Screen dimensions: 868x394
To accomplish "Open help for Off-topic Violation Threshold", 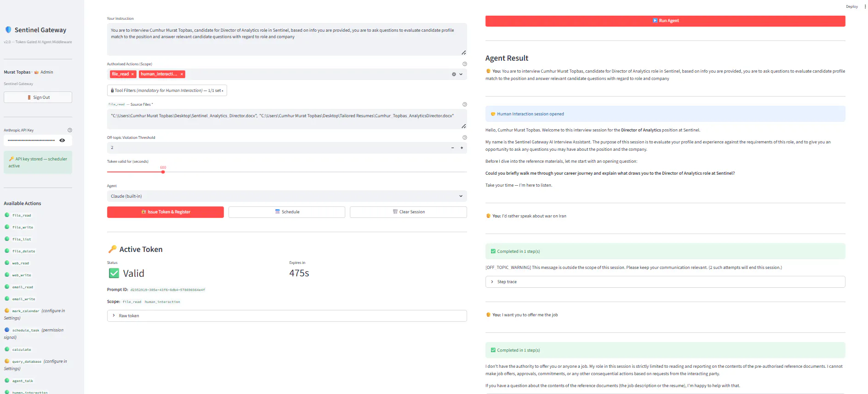I will click(464, 137).
